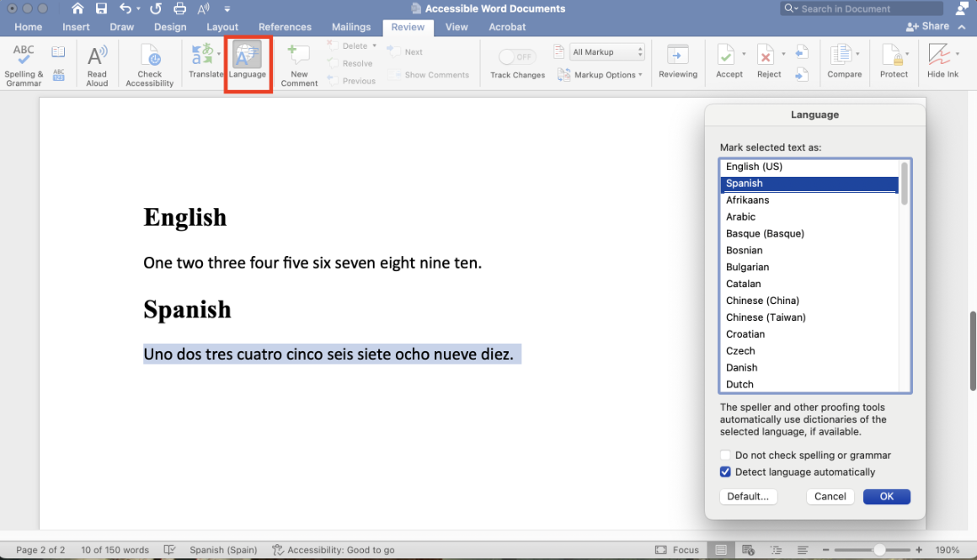Switch to the Mailings ribbon tab

351,26
